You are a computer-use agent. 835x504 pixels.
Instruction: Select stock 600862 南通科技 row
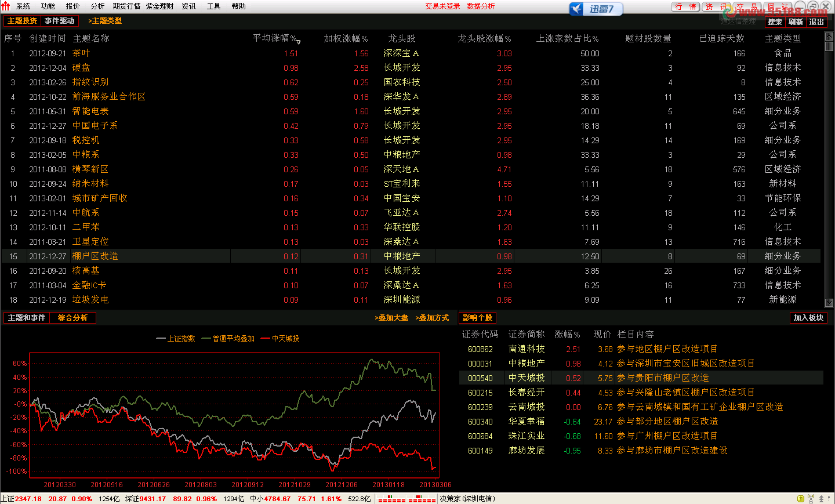pyautogui.click(x=641, y=349)
